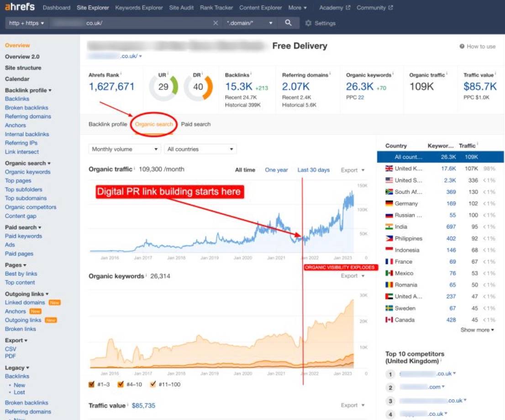
Task: Click the UR 29 gauge
Action: pyautogui.click(x=163, y=87)
